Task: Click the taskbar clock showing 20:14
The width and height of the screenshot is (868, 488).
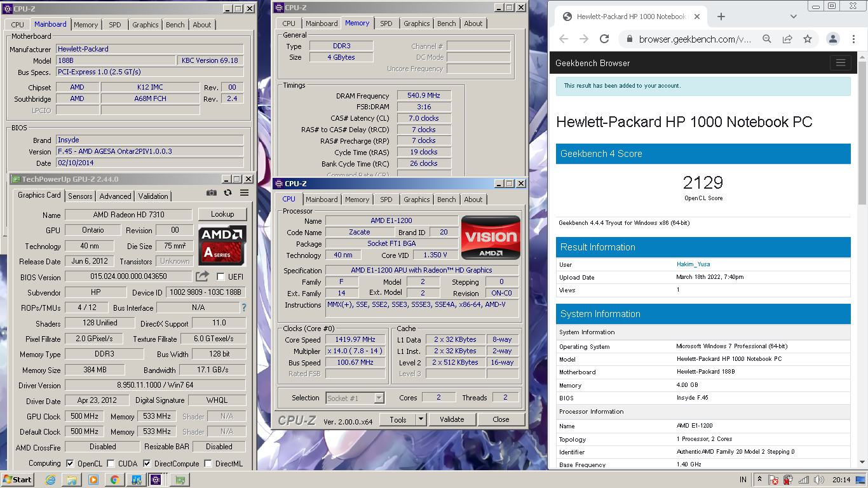Action: [x=841, y=480]
